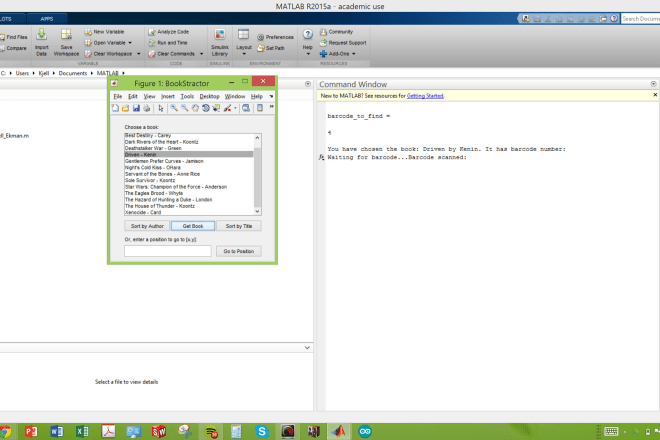The width and height of the screenshot is (660, 440).
Task: Expand the figure toolbar overflow chevron
Action: tap(271, 107)
